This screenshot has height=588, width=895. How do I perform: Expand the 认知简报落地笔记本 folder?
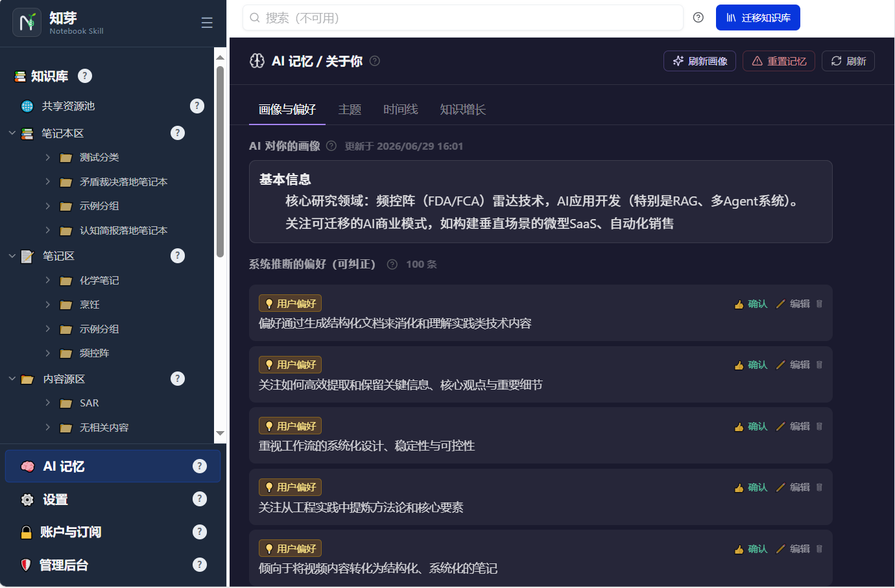click(47, 230)
